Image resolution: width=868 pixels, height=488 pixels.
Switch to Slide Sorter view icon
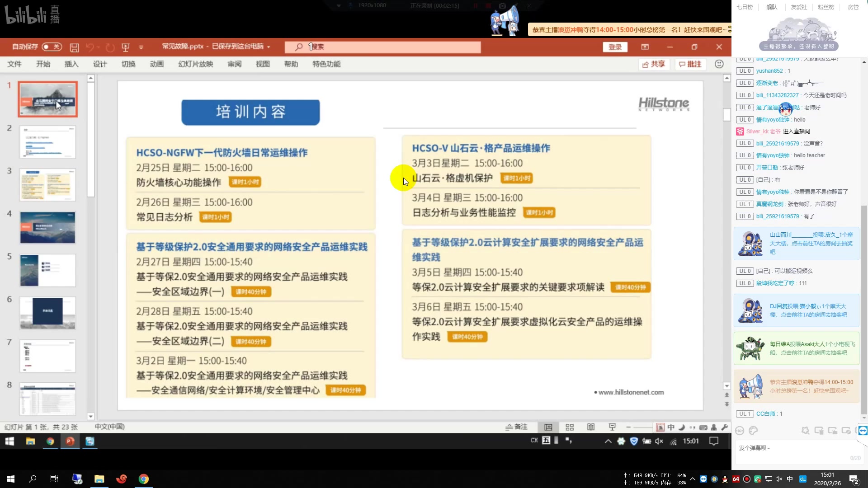click(x=570, y=427)
